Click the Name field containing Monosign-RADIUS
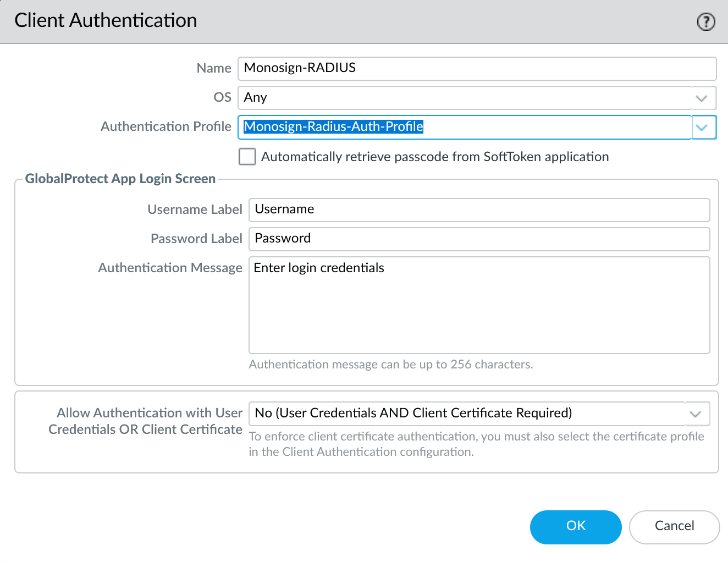 click(x=476, y=68)
